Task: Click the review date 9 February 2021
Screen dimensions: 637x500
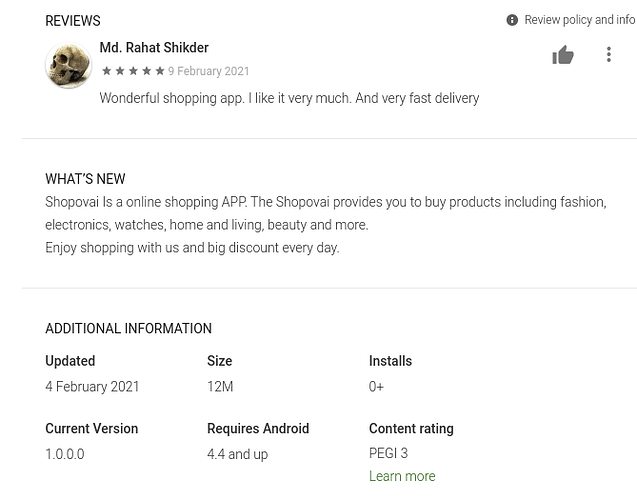Action: (209, 71)
